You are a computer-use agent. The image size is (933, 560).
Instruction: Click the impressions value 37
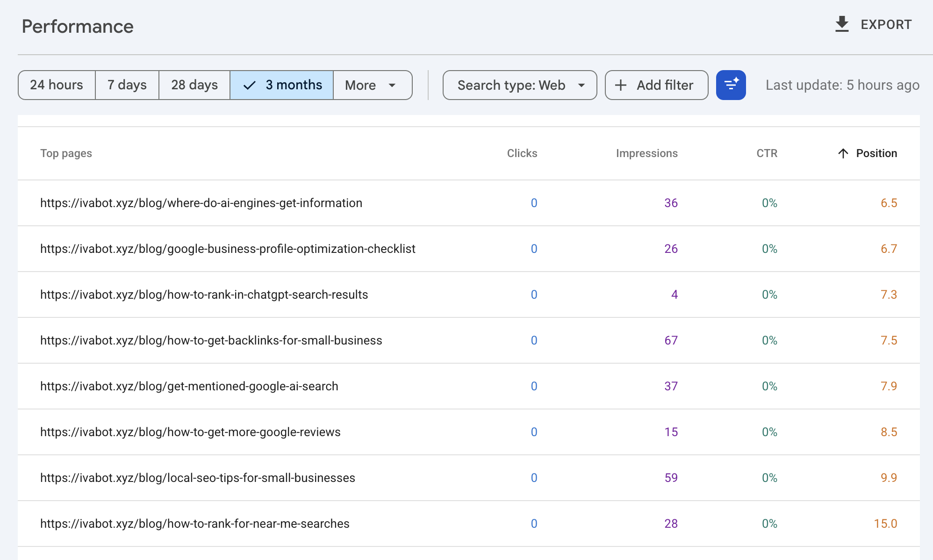671,386
